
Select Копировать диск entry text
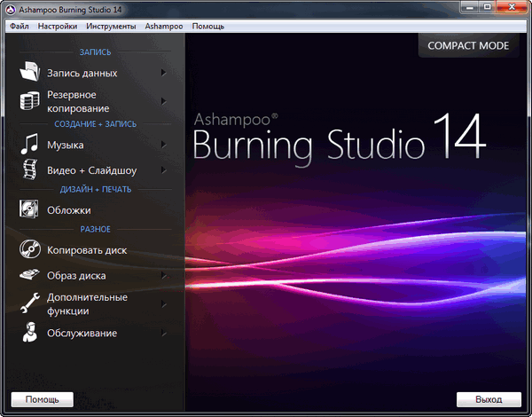point(87,250)
